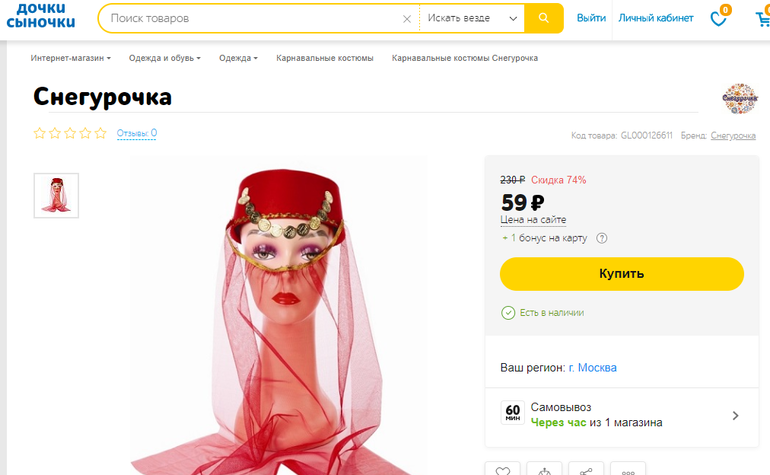
Task: Click the share icon below delivery block
Action: coord(586,470)
